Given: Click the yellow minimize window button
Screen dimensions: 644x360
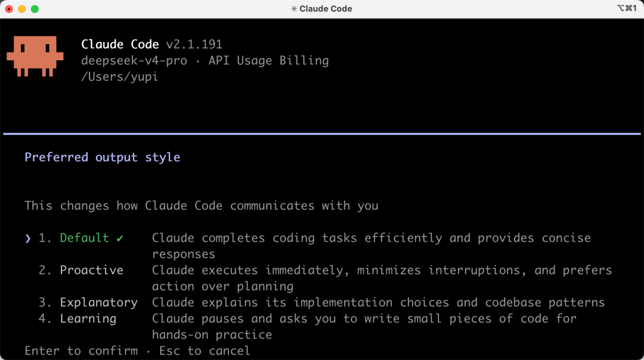Looking at the screenshot, I should pos(22,9).
